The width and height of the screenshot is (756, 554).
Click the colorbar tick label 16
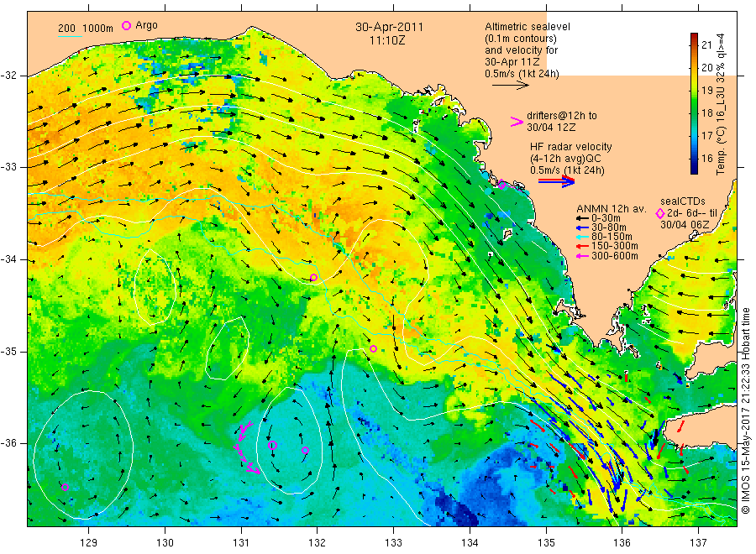pos(706,159)
